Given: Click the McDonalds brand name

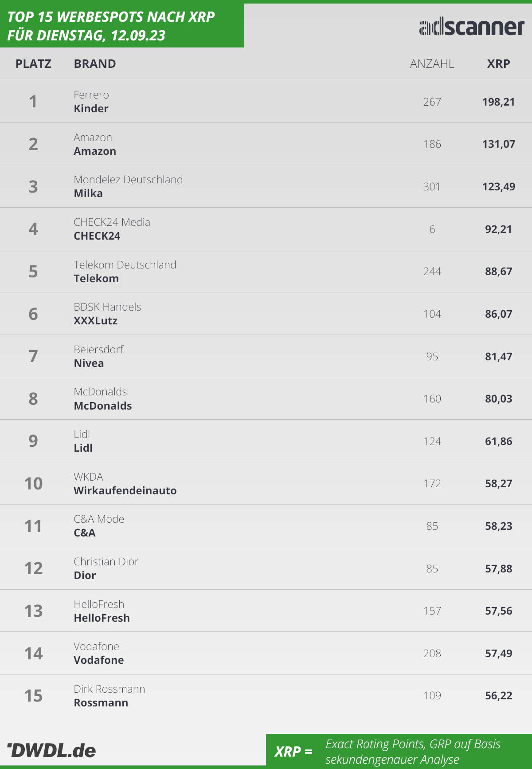Looking at the screenshot, I should tap(103, 406).
